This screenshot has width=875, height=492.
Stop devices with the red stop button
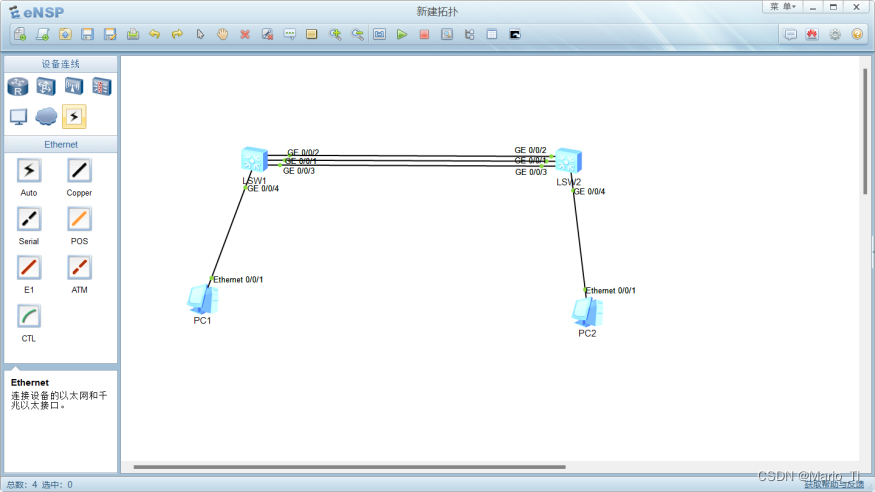(x=424, y=35)
